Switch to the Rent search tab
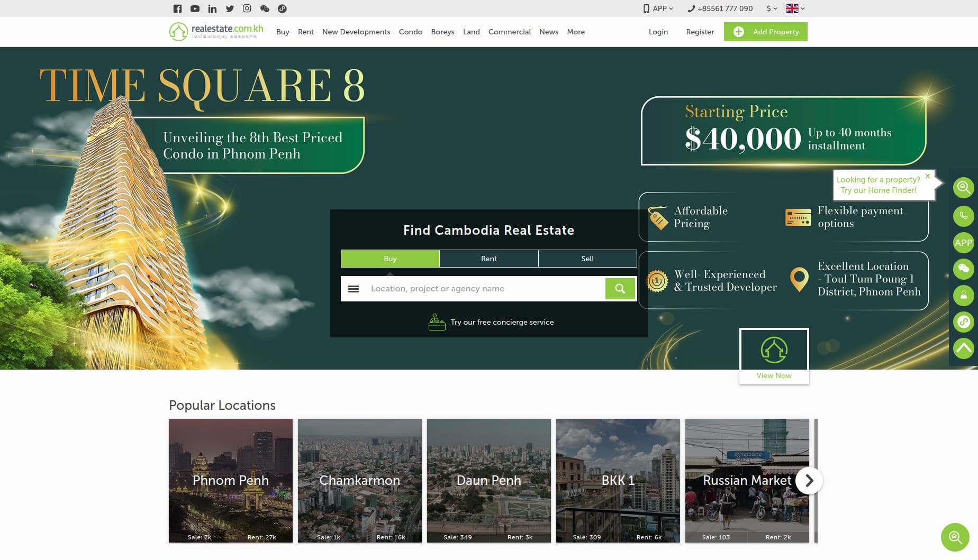978x560 pixels. 488,259
